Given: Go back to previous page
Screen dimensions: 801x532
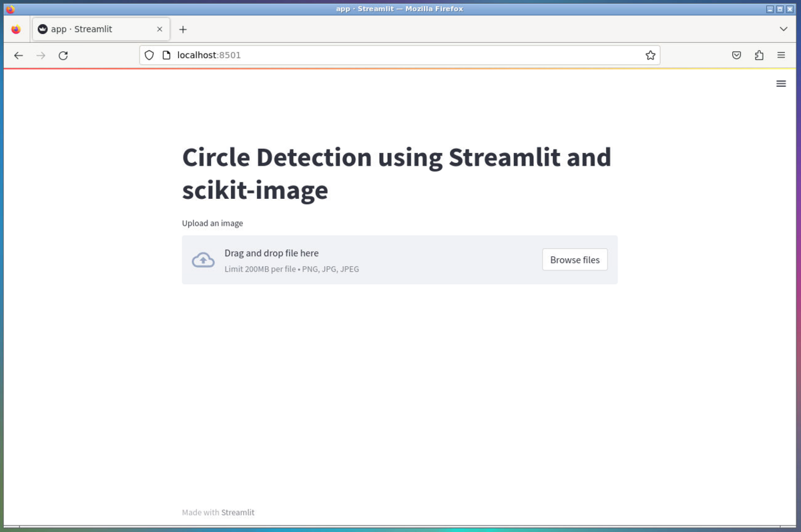Looking at the screenshot, I should [18, 55].
